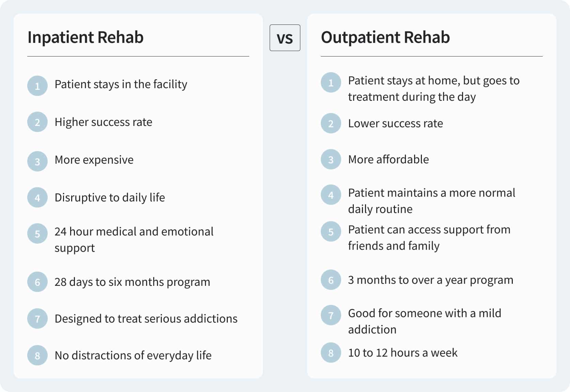This screenshot has width=570, height=392.
Task: Click number 2 circle beside Lower success rate
Action: click(x=331, y=123)
